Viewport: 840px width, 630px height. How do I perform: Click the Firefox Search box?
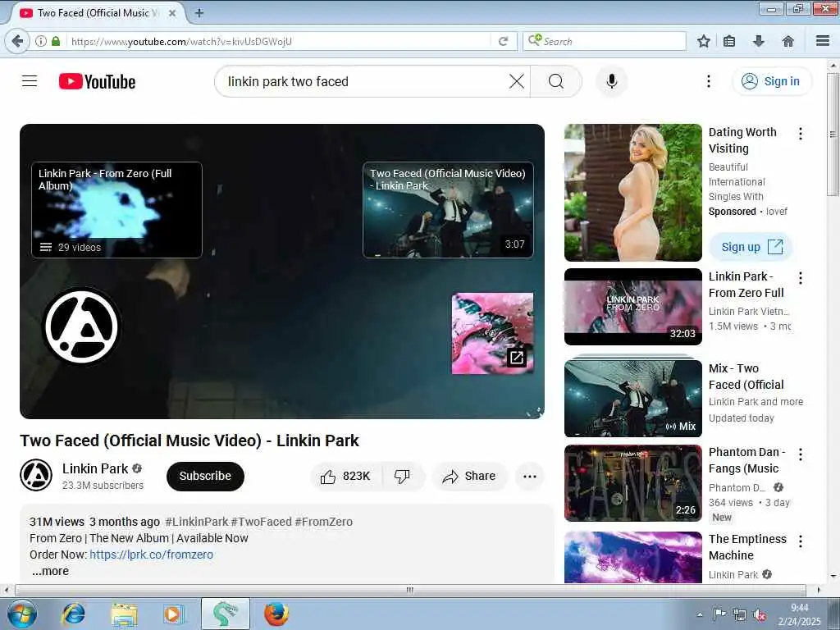[x=605, y=41]
